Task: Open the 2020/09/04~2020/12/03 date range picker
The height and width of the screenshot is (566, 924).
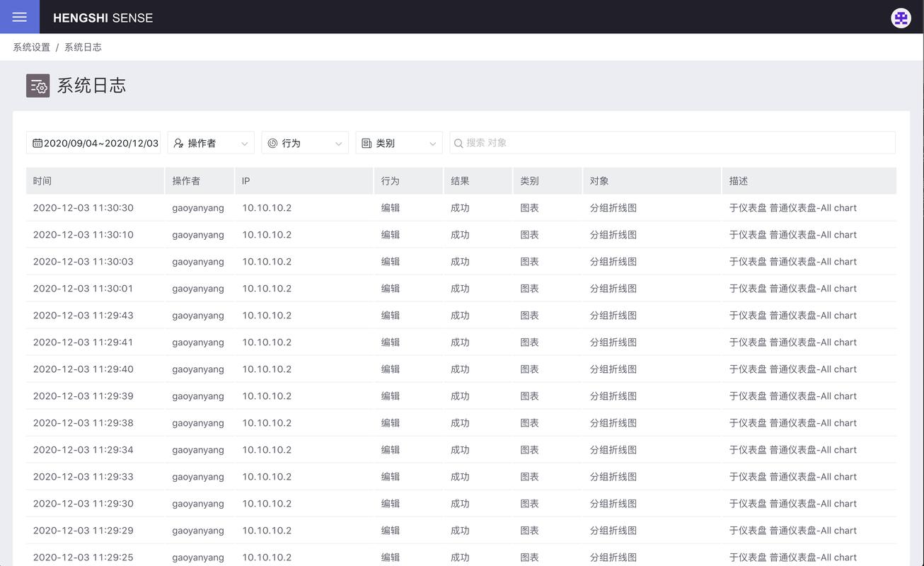Action: pyautogui.click(x=96, y=142)
